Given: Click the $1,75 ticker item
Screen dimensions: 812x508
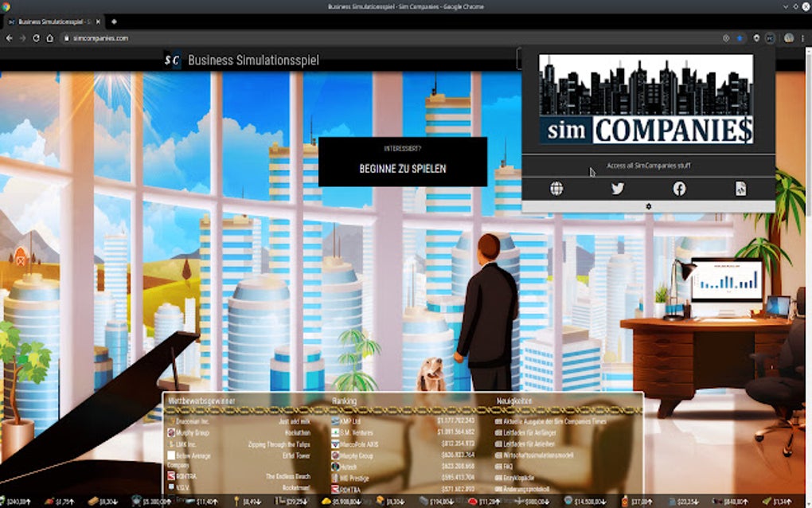Looking at the screenshot, I should [59, 502].
